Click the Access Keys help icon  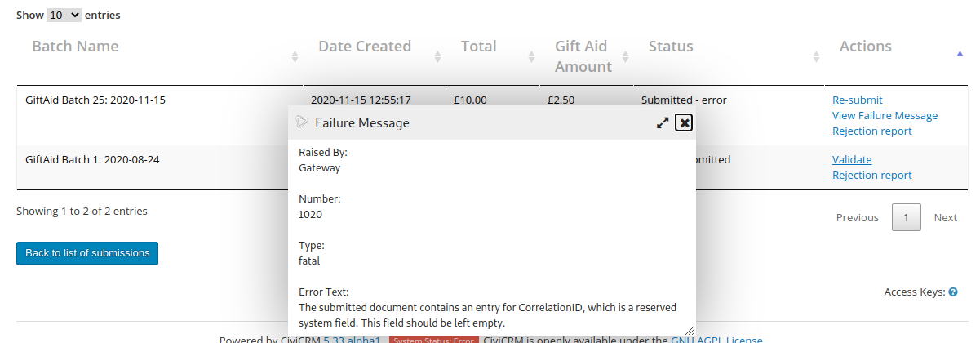952,292
